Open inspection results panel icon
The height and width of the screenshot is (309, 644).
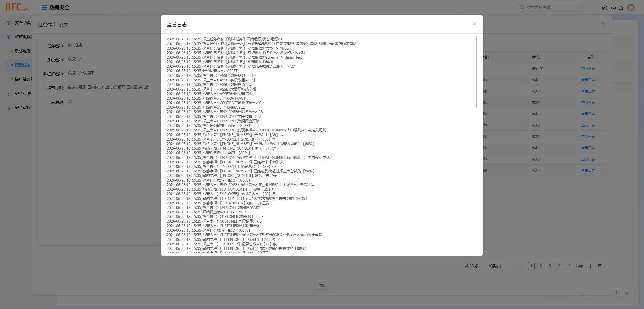23,79
